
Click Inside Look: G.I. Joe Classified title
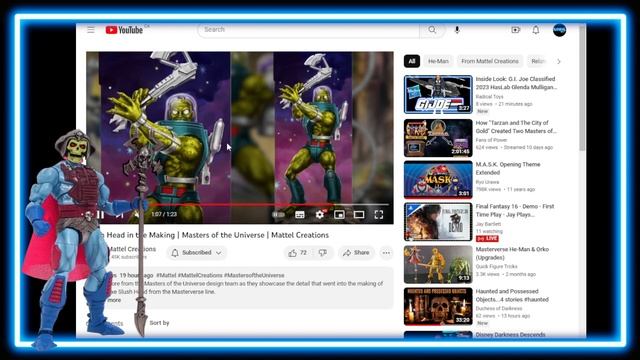(516, 83)
